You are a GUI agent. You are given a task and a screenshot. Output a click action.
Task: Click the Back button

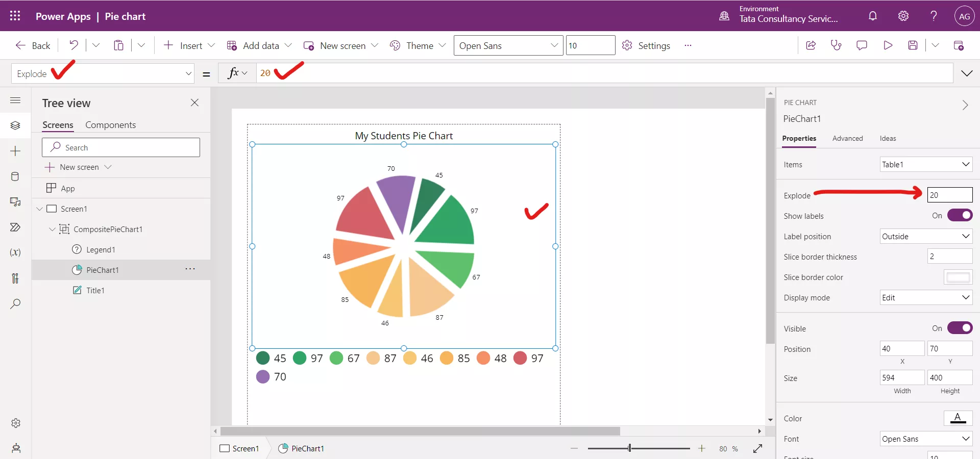click(x=32, y=45)
